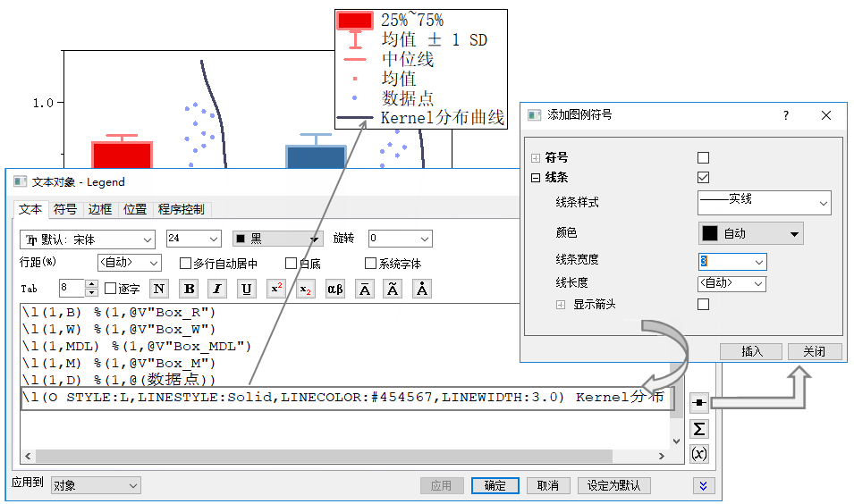The height and width of the screenshot is (504, 854).
Task: Apply subscript x₂ formatting
Action: [305, 289]
